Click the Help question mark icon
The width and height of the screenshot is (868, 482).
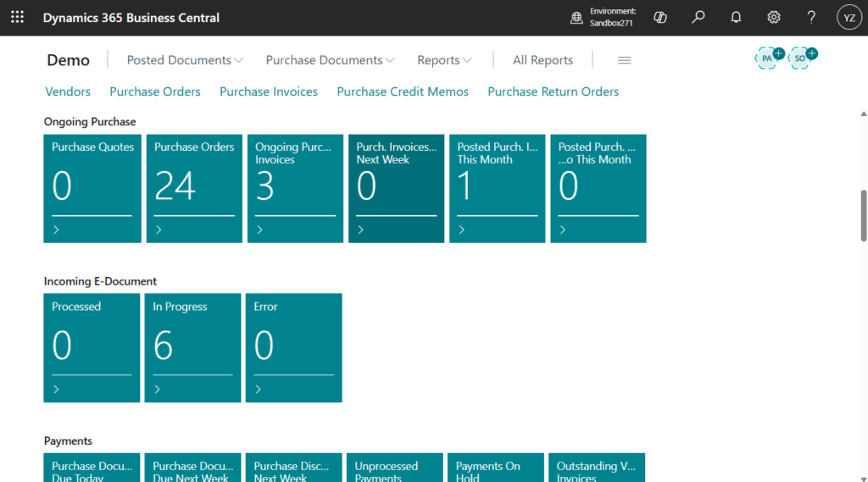811,18
